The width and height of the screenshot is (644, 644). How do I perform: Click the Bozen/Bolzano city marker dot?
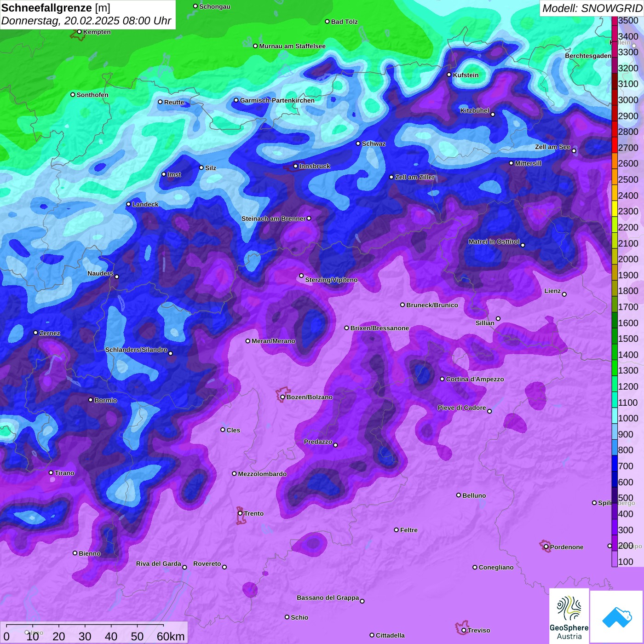pyautogui.click(x=283, y=397)
